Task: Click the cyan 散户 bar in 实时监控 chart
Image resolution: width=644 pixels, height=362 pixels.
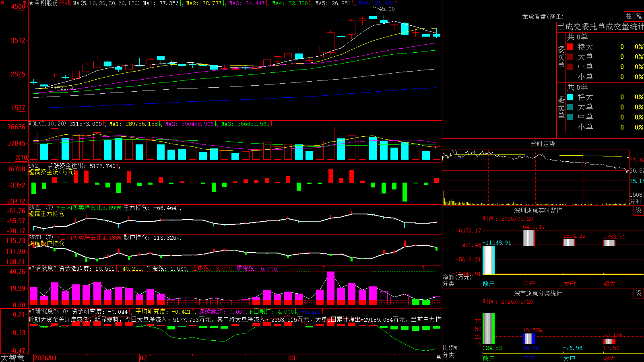Action: [x=489, y=260]
